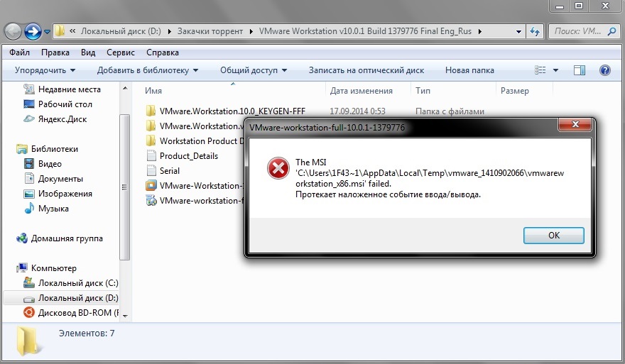Click the Forward navigation arrow button
The height and width of the screenshot is (364, 625).
[x=33, y=31]
